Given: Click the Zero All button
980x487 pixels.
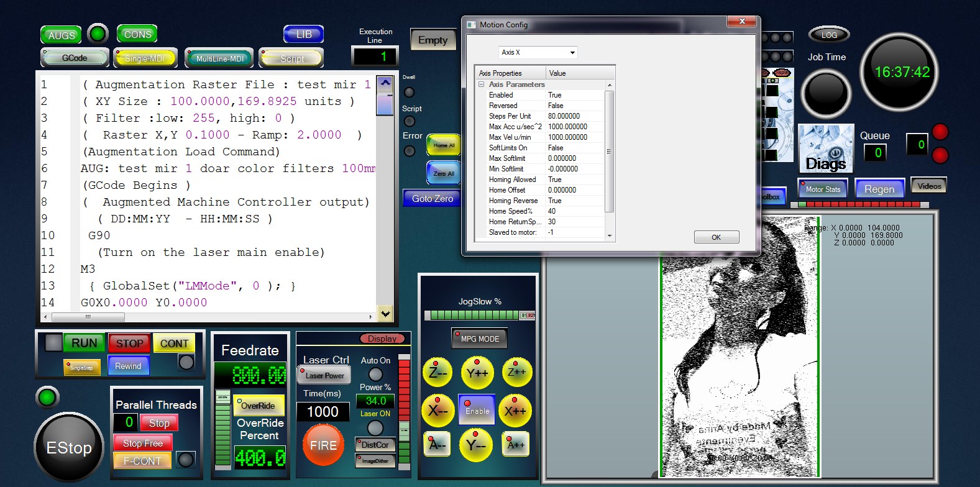Looking at the screenshot, I should pos(444,173).
